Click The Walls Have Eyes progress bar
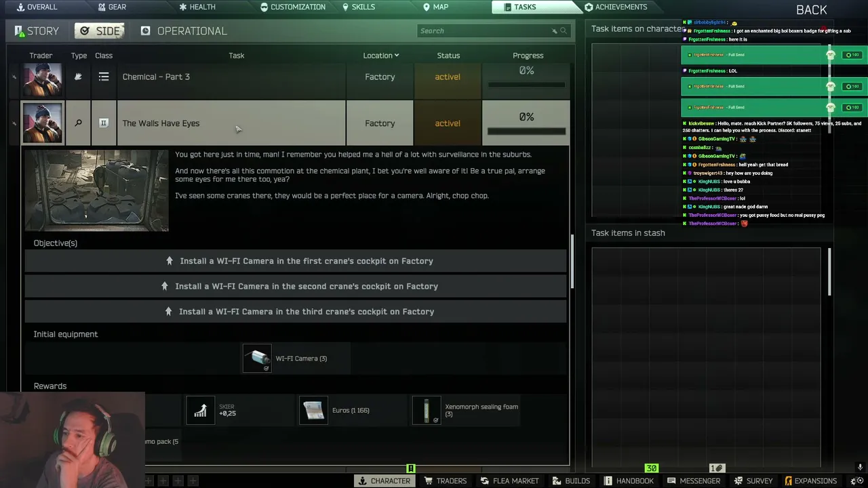The height and width of the screenshot is (488, 868). click(x=526, y=131)
